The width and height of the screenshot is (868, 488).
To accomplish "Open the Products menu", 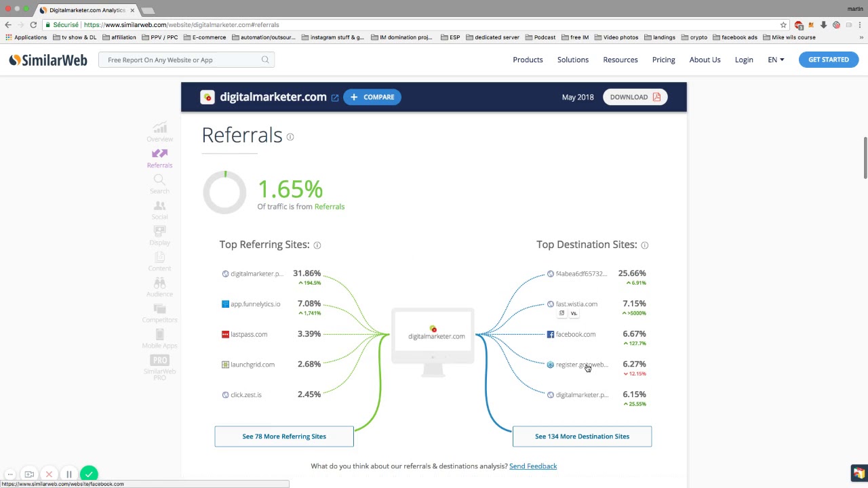I will pyautogui.click(x=528, y=60).
